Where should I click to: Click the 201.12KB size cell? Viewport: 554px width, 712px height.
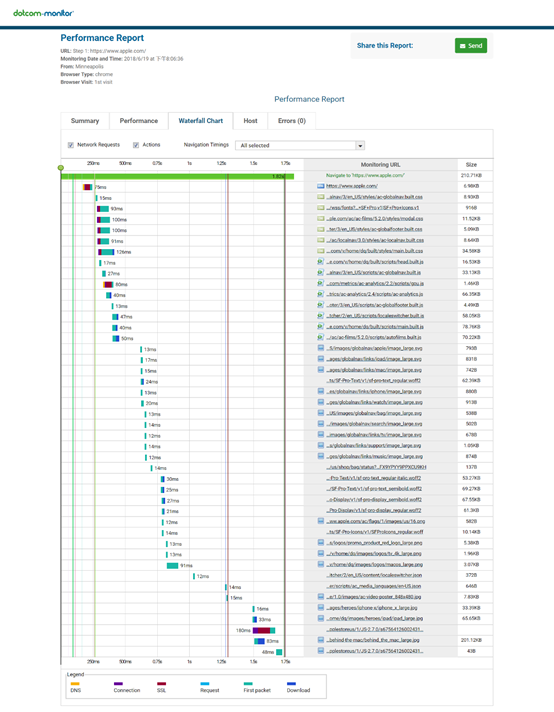point(471,640)
